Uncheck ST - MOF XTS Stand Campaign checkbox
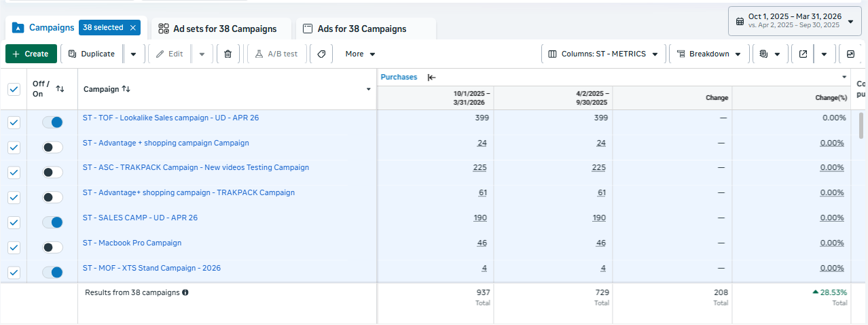The image size is (868, 325). [x=14, y=272]
